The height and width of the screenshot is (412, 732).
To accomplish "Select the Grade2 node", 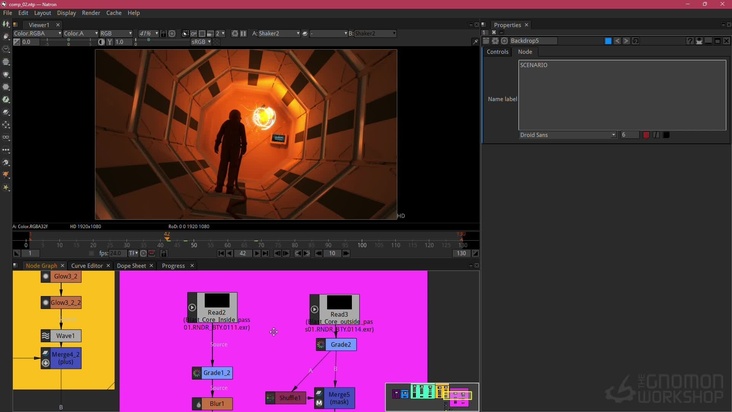I will pos(336,344).
